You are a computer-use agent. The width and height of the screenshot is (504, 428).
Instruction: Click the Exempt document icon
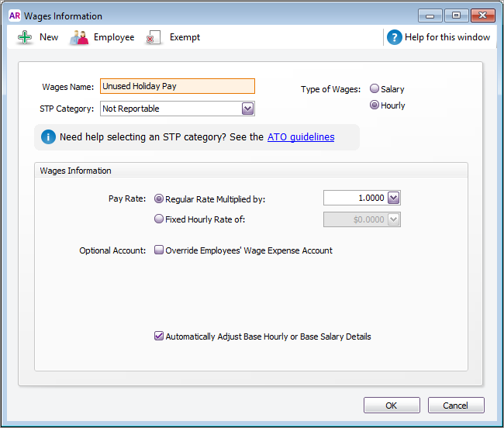[154, 37]
